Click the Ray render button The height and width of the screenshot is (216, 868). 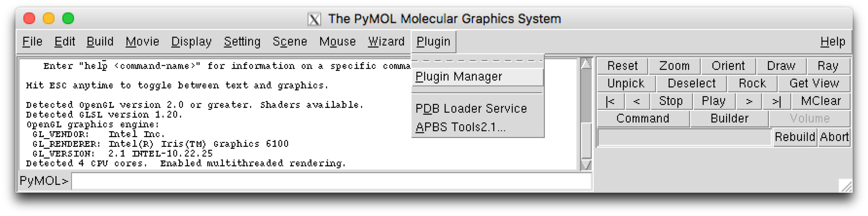click(828, 66)
